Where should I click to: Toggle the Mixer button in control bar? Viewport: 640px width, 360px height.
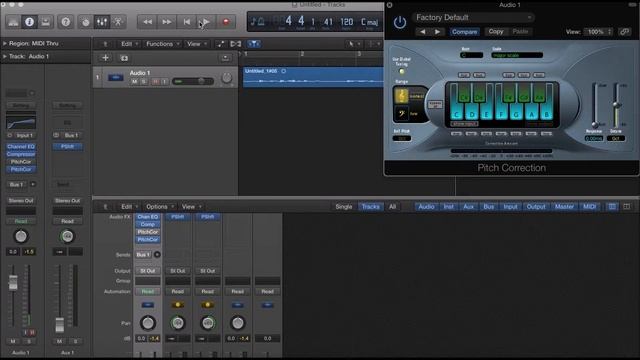102,22
